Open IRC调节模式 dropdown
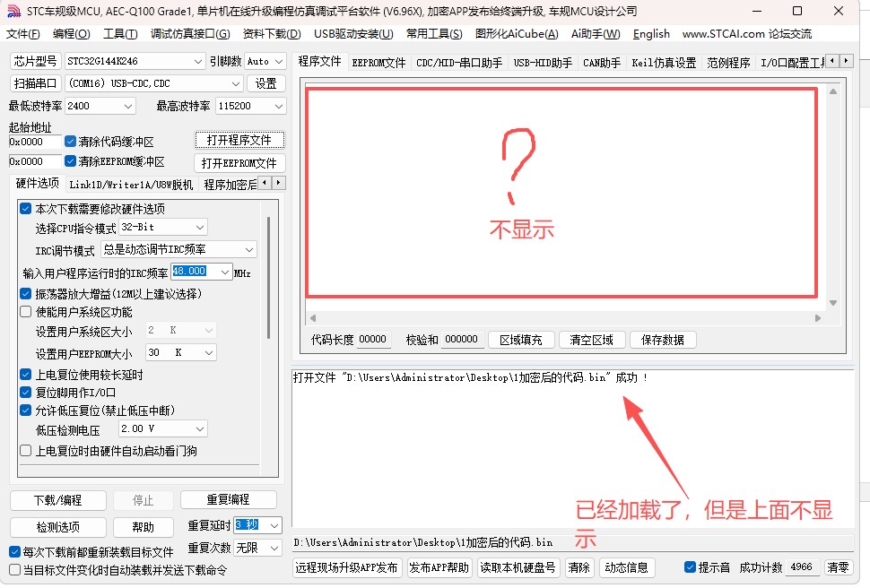Screen dimensions: 870x588 (249, 249)
